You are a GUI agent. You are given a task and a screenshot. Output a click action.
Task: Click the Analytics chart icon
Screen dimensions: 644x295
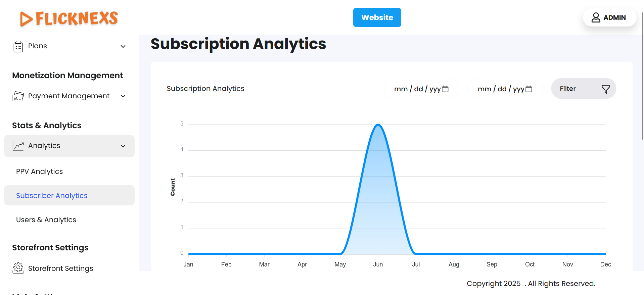pos(18,146)
